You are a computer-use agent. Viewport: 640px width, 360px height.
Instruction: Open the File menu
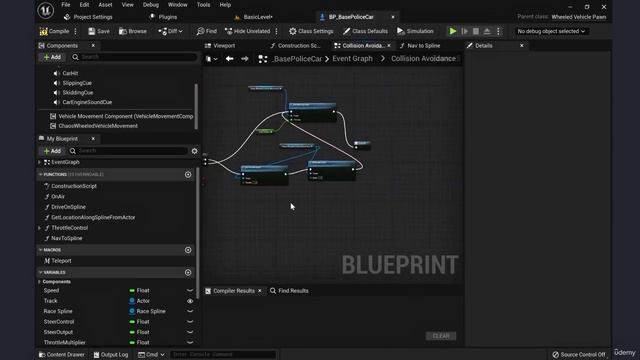pos(66,5)
